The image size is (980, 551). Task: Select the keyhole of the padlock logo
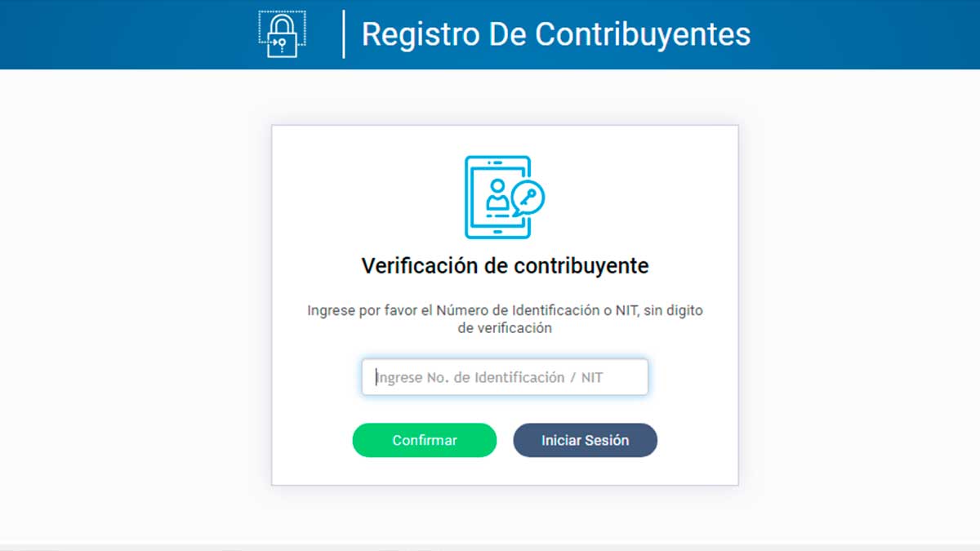coord(283,43)
